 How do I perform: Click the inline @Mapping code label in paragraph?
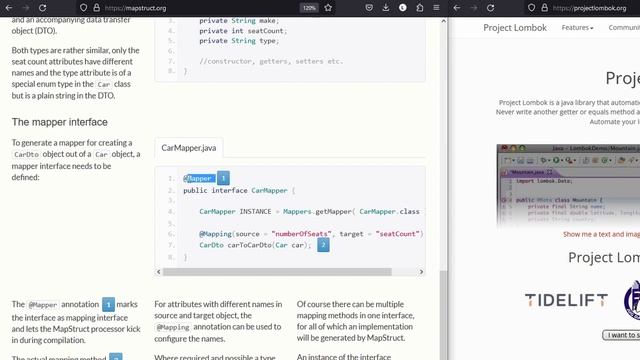[x=173, y=327]
